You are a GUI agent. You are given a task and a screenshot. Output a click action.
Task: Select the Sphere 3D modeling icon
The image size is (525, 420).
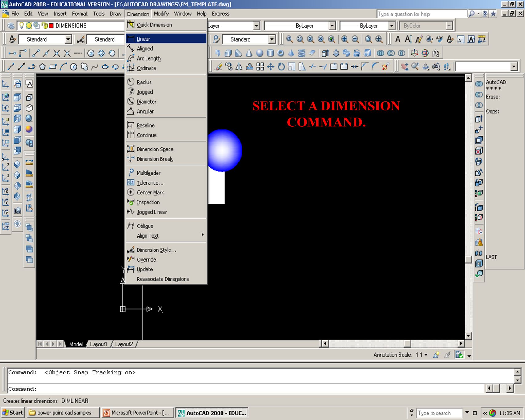tap(260, 53)
